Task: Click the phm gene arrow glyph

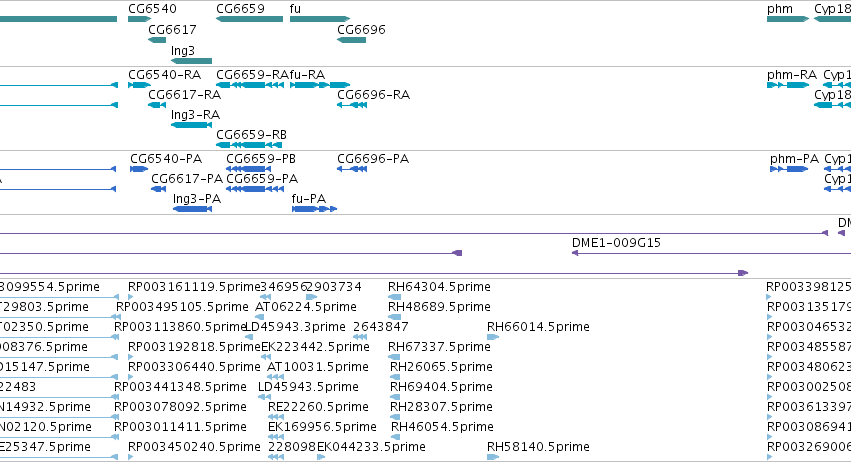Action: tap(788, 19)
